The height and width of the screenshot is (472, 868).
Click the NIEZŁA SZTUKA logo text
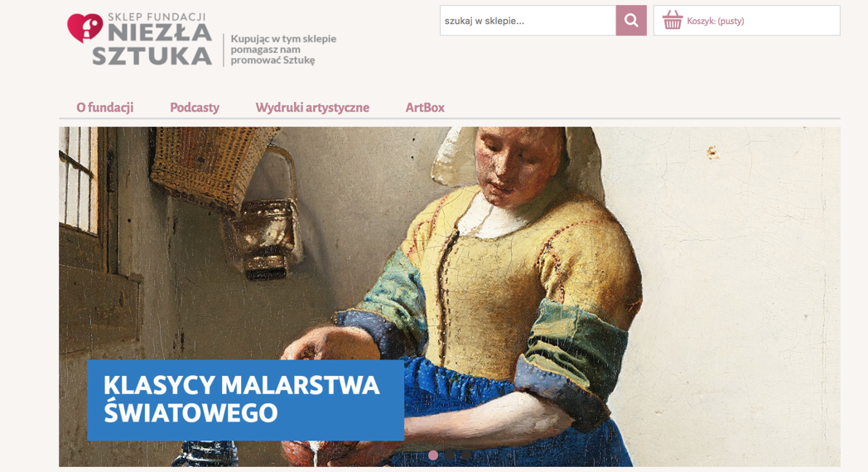(x=152, y=45)
